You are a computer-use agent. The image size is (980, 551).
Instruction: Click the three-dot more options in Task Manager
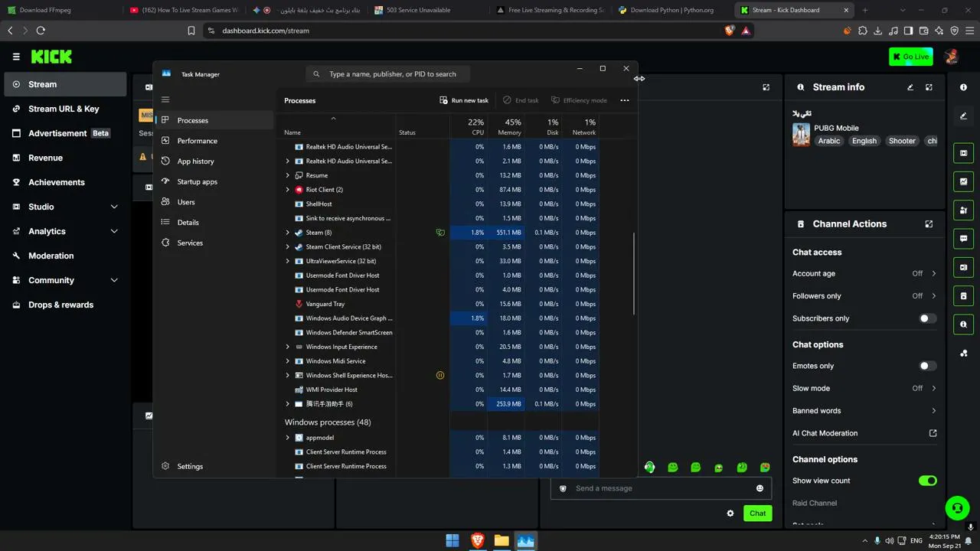[x=625, y=100]
